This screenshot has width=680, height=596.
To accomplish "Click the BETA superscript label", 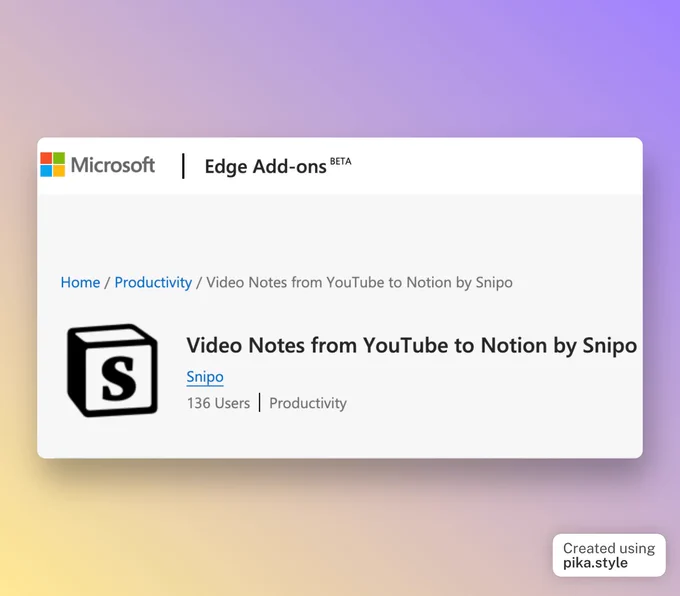I will click(341, 161).
